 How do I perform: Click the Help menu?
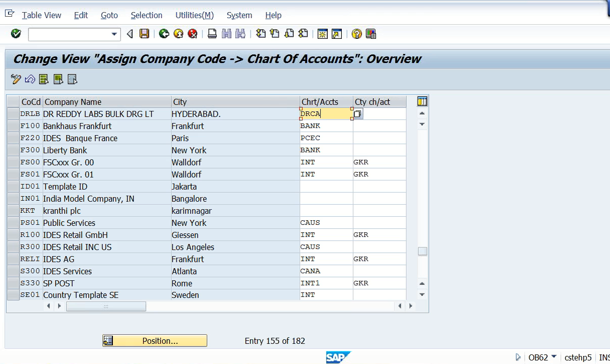tap(273, 15)
